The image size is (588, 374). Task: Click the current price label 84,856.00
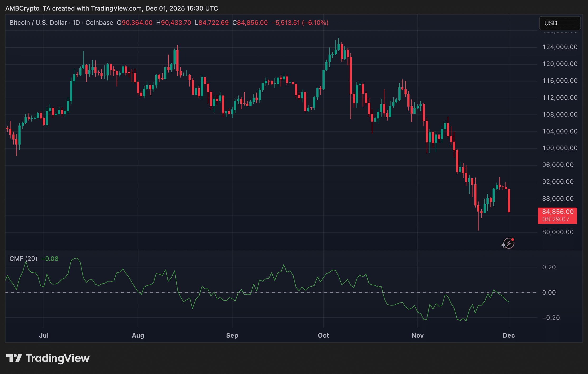(x=557, y=212)
